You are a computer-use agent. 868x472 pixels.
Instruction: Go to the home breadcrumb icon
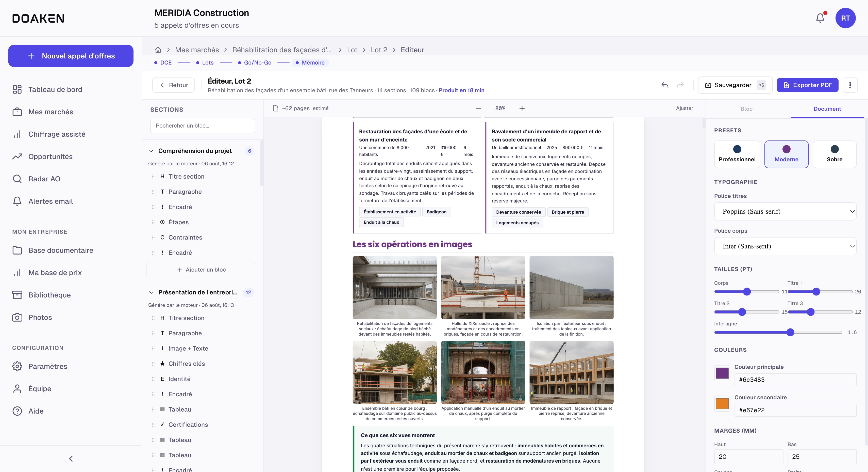click(158, 50)
